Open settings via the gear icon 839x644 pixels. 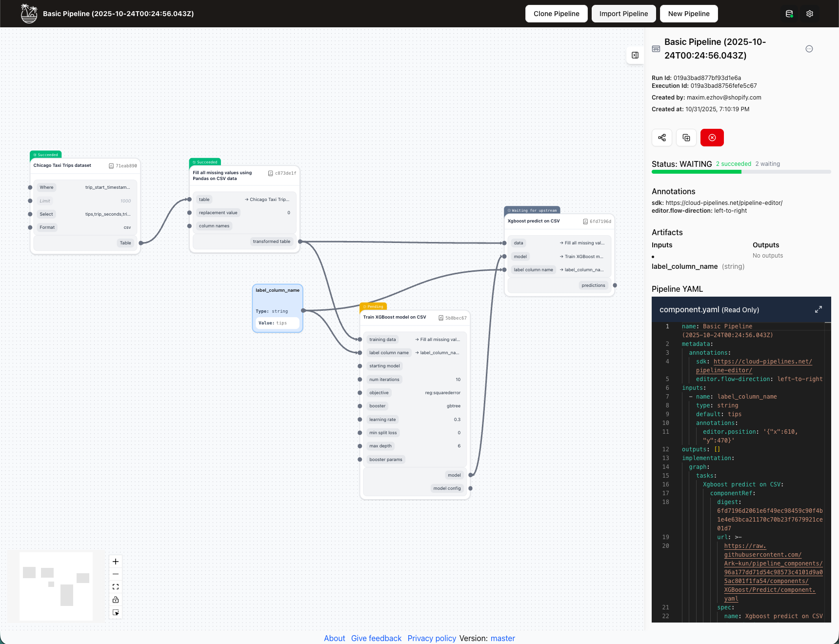[810, 14]
